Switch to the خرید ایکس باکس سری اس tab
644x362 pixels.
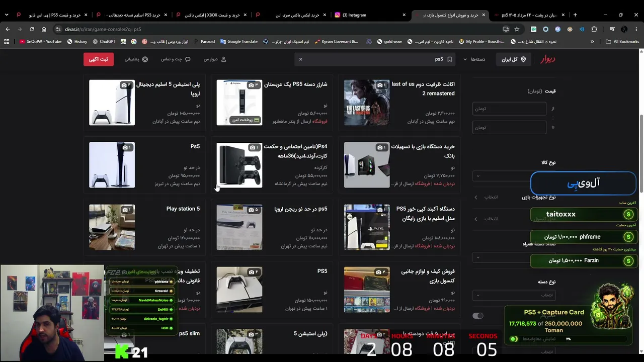click(291, 15)
